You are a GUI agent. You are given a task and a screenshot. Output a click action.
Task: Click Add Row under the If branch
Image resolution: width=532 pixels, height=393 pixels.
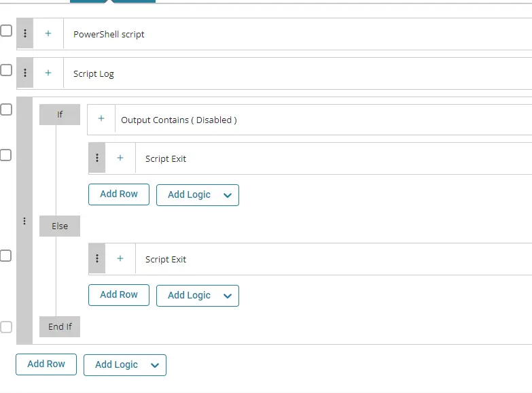(119, 194)
